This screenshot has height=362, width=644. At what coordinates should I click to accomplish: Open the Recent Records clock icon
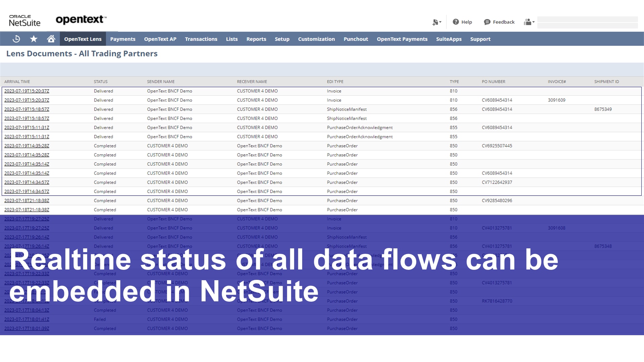pos(16,39)
